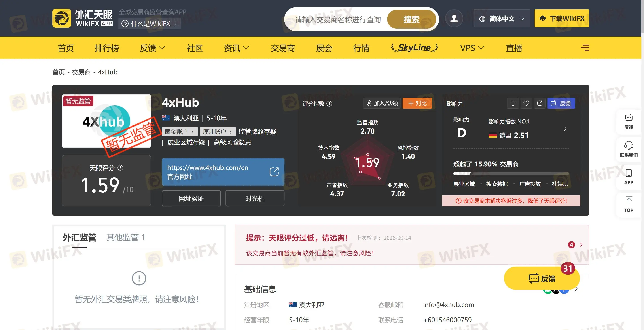Click the info@4xhub.com email text

449,305
